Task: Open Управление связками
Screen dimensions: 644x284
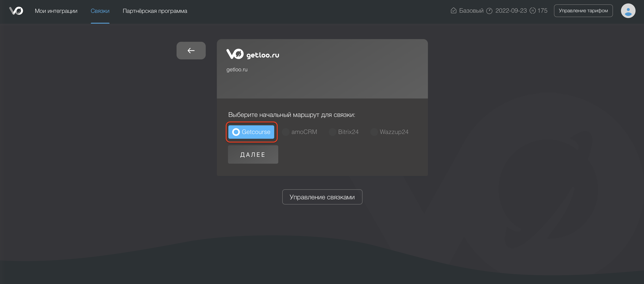Action: [322, 197]
